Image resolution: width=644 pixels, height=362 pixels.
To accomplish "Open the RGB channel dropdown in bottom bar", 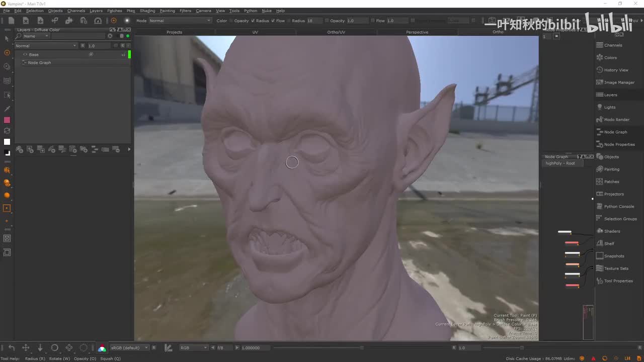I will pyautogui.click(x=194, y=347).
